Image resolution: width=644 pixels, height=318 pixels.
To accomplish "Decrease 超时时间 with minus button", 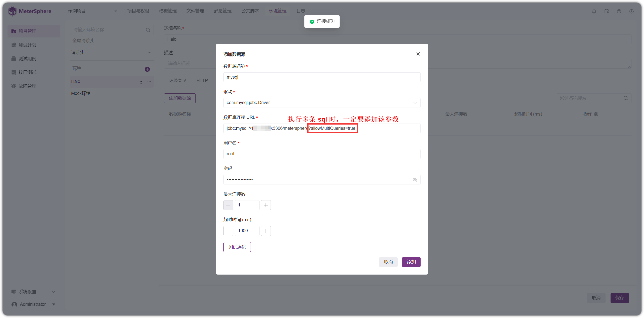I will tap(228, 231).
